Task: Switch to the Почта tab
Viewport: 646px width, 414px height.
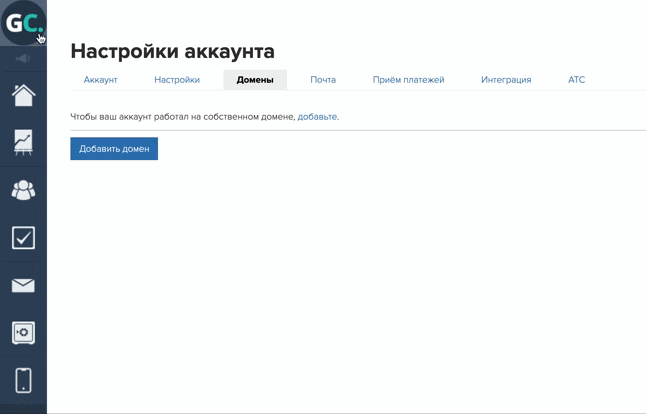Action: (323, 80)
